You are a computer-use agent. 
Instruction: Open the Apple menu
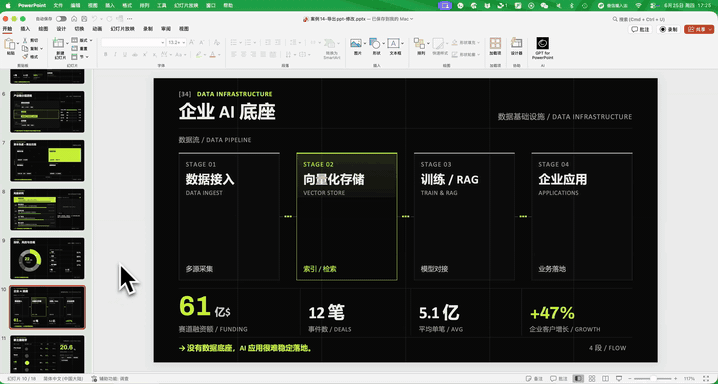[x=7, y=5]
